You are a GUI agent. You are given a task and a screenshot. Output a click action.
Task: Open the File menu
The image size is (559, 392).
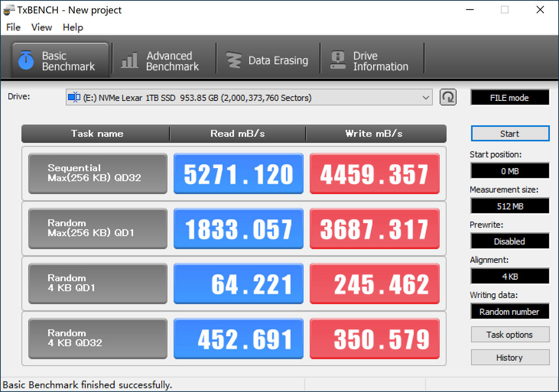(x=13, y=27)
